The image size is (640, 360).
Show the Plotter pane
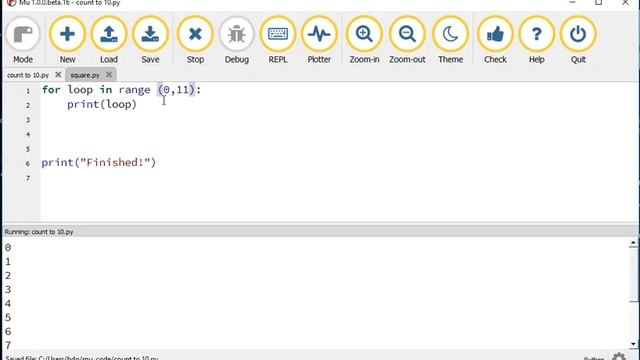pos(319,40)
